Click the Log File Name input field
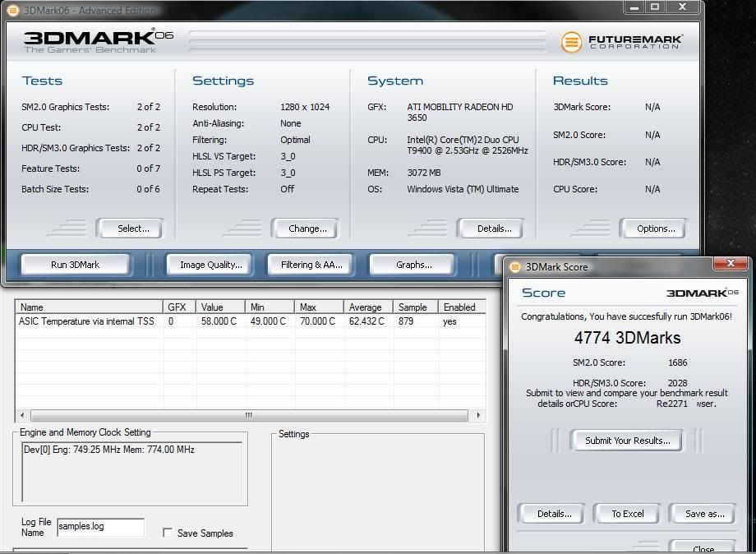 pos(100,527)
